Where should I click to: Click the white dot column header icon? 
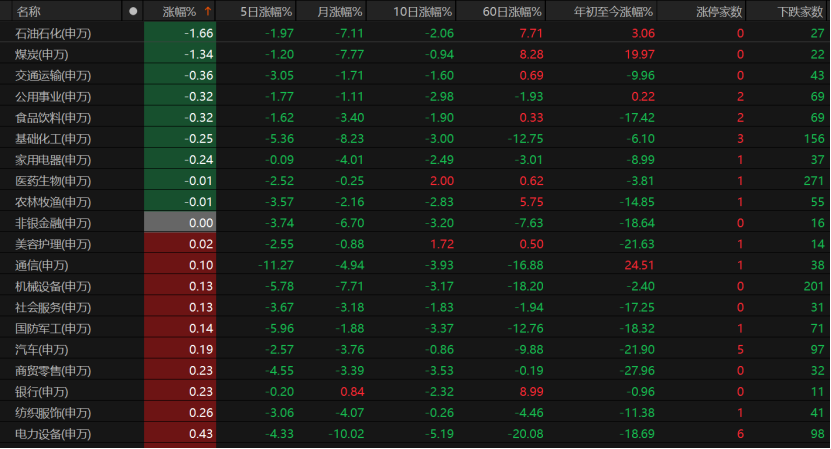(x=133, y=11)
